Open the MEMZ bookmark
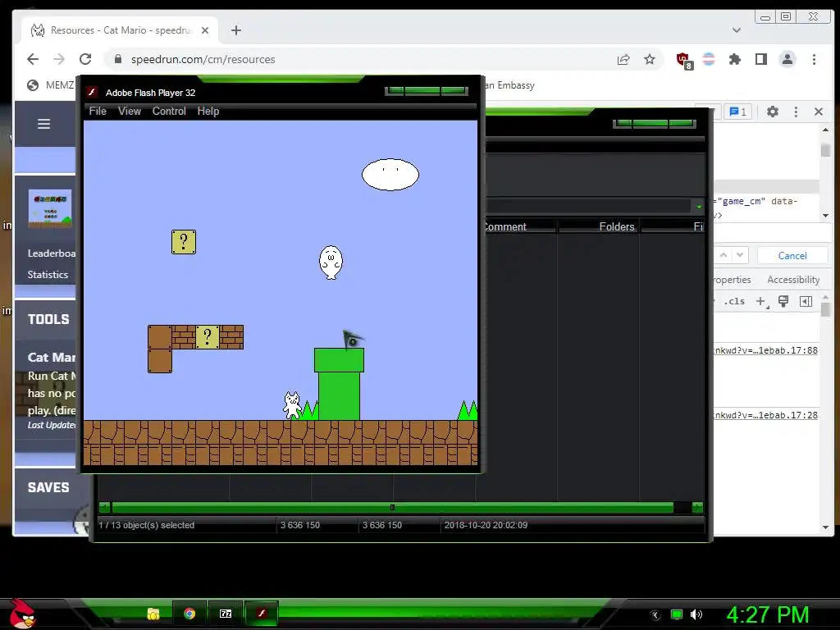Screen dimensions: 840x630 (50, 84)
